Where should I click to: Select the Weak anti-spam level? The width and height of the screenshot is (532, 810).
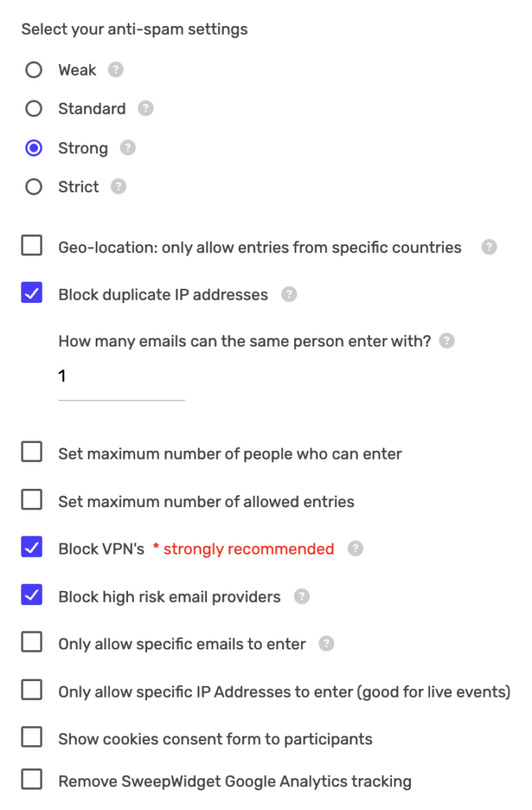coord(33,70)
